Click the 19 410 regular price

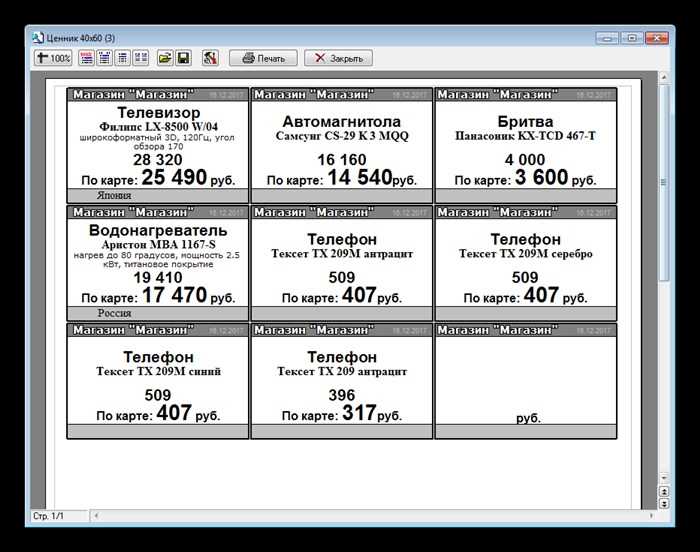(158, 277)
